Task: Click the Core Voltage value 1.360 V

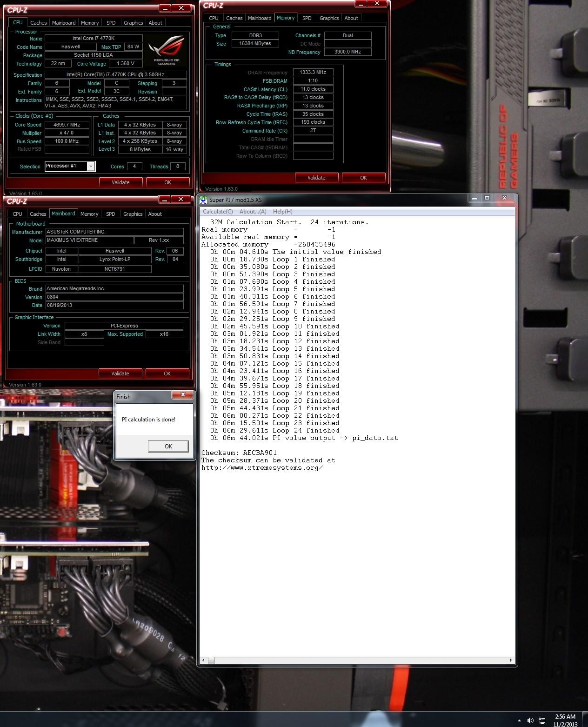Action: click(x=126, y=64)
